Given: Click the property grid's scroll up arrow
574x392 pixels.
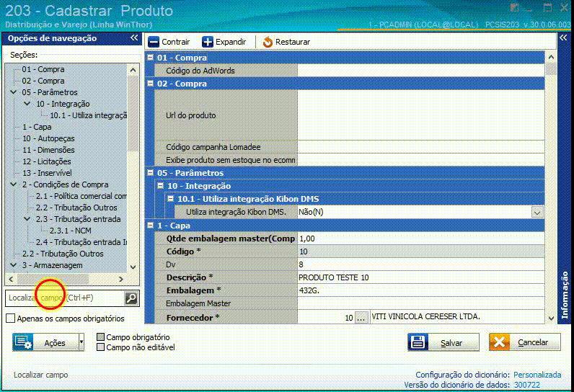Looking at the screenshot, I should pos(551,57).
